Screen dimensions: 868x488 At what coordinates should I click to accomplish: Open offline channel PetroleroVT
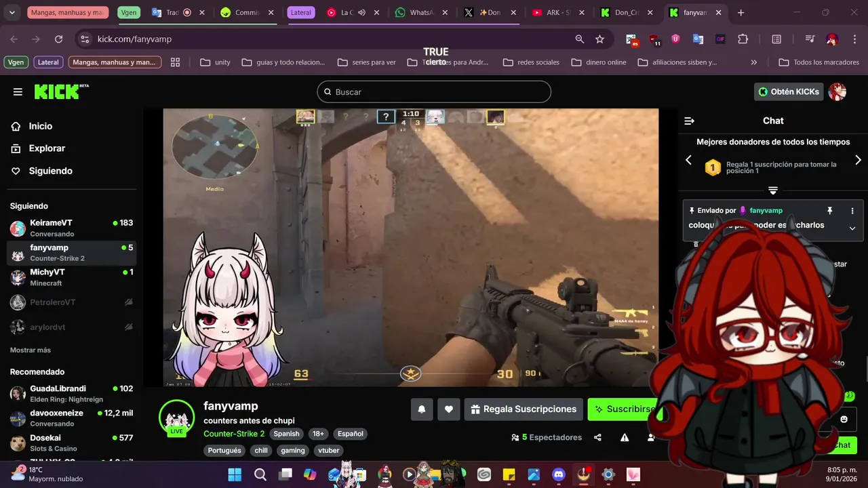pos(71,302)
